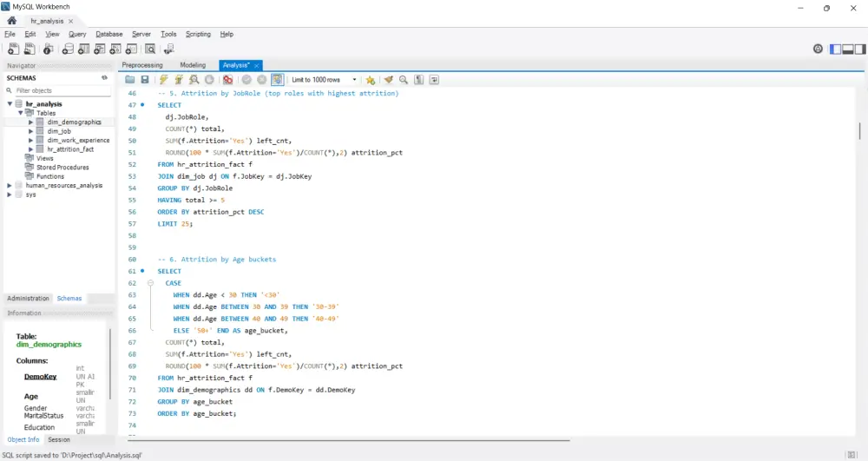Screen dimensions: 868x461
Task: Close the hr_analysis connection tab
Action: pos(71,21)
